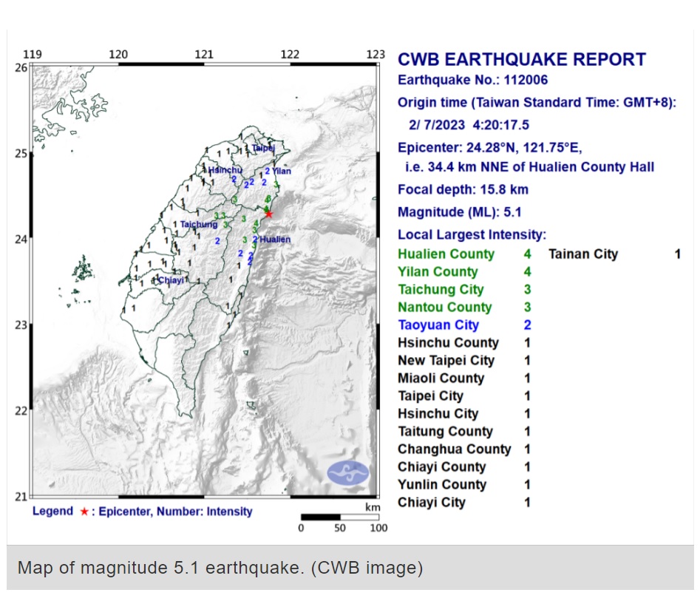Click the Yilan label on the map
700x601 pixels.
282,172
